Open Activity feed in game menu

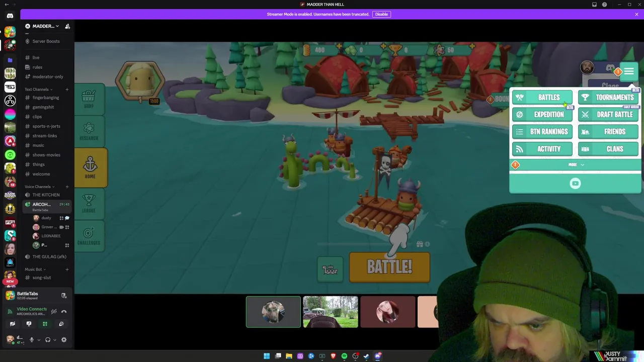[542, 149]
